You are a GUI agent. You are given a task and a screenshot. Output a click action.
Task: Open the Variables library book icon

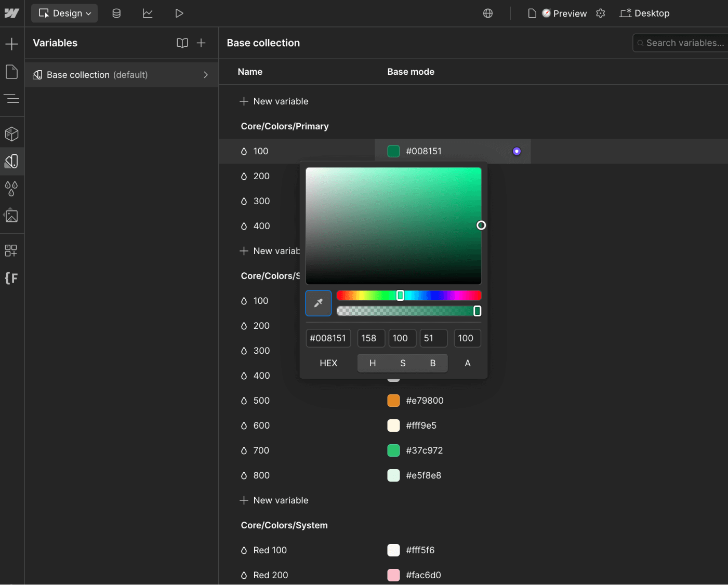pyautogui.click(x=182, y=43)
